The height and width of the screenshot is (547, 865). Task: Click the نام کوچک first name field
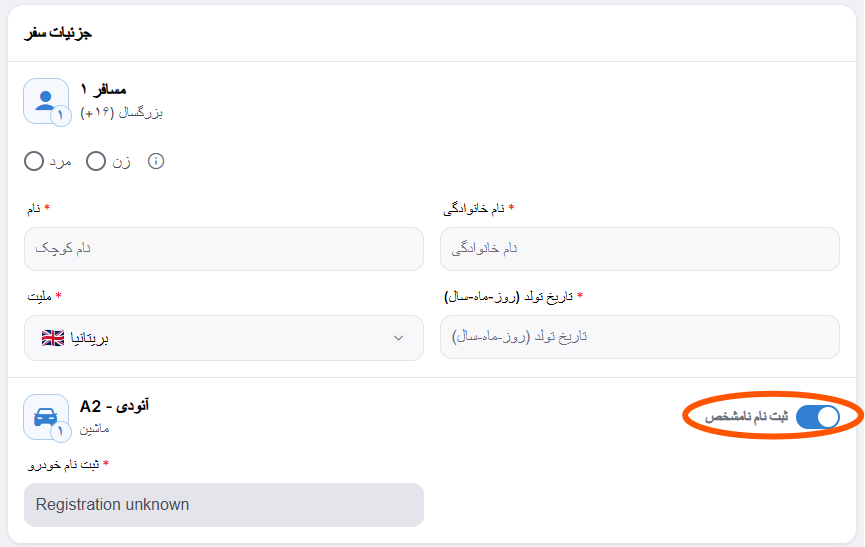tap(224, 249)
